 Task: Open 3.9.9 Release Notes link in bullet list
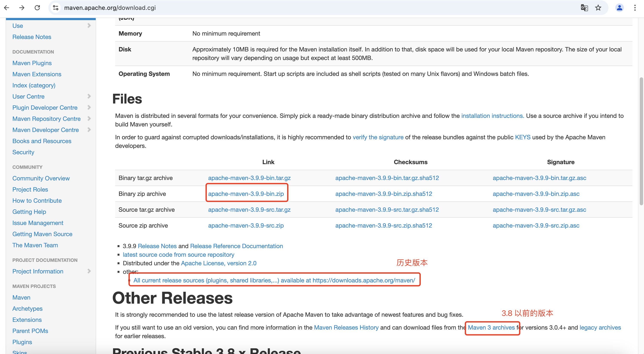coord(157,246)
